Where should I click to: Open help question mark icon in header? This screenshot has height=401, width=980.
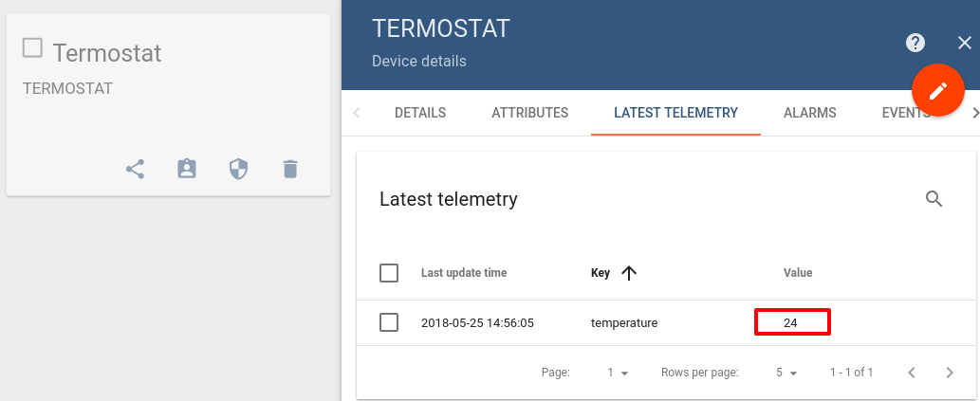tap(915, 43)
